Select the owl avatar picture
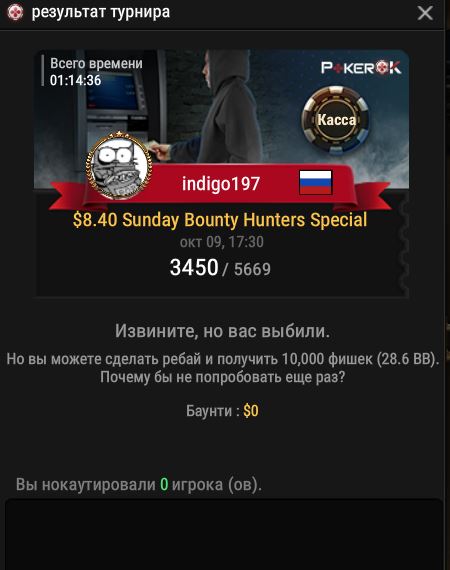This screenshot has width=450, height=570. (119, 166)
